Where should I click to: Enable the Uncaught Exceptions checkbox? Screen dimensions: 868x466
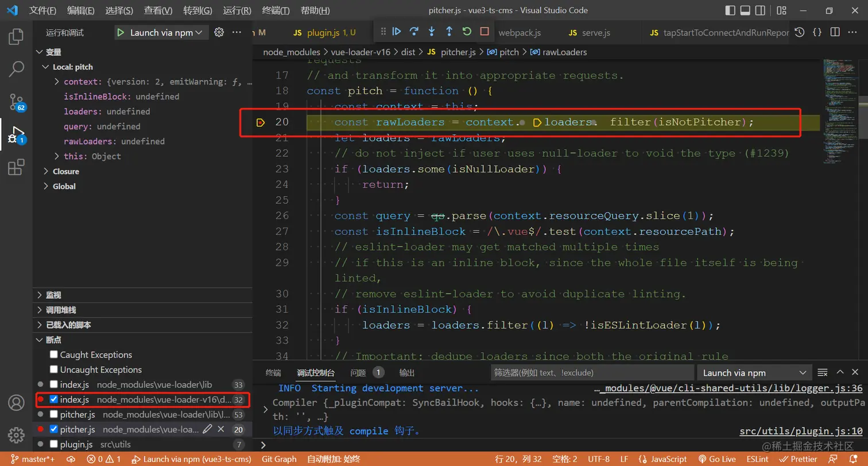54,369
